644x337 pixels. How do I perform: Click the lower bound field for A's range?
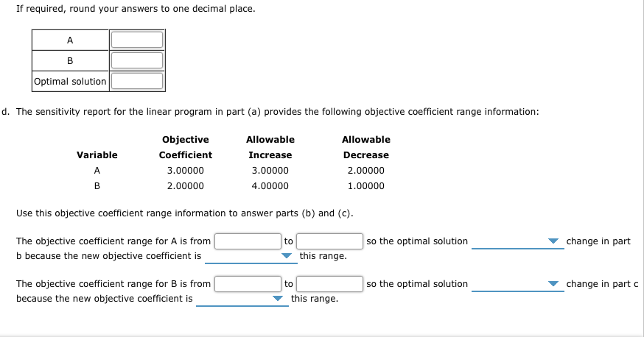(x=247, y=241)
